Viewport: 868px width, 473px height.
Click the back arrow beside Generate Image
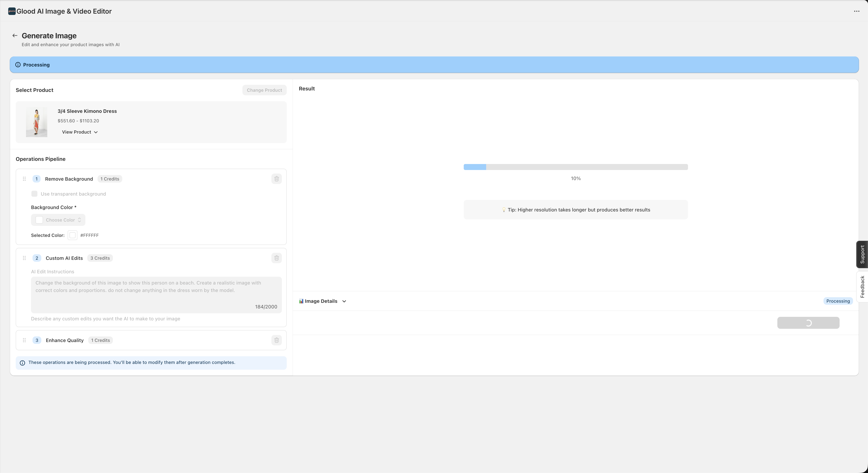(x=15, y=36)
